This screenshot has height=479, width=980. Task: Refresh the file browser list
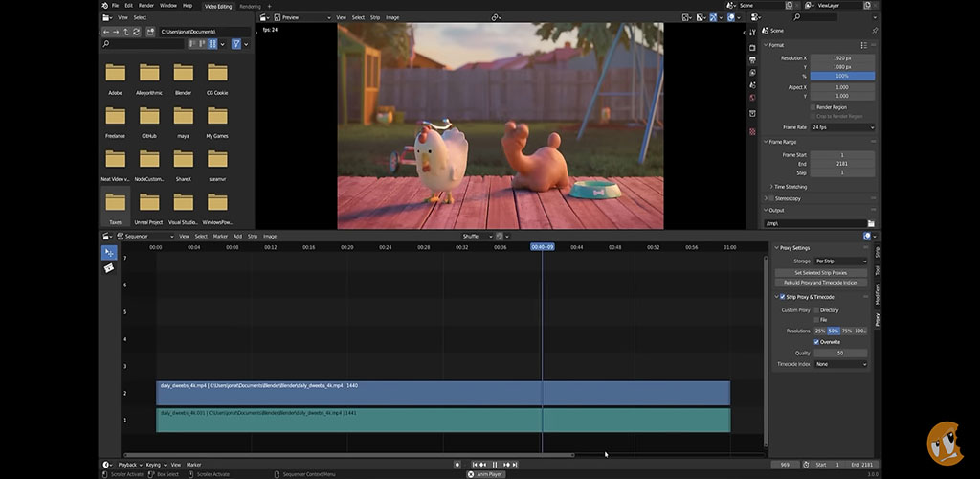tap(136, 32)
